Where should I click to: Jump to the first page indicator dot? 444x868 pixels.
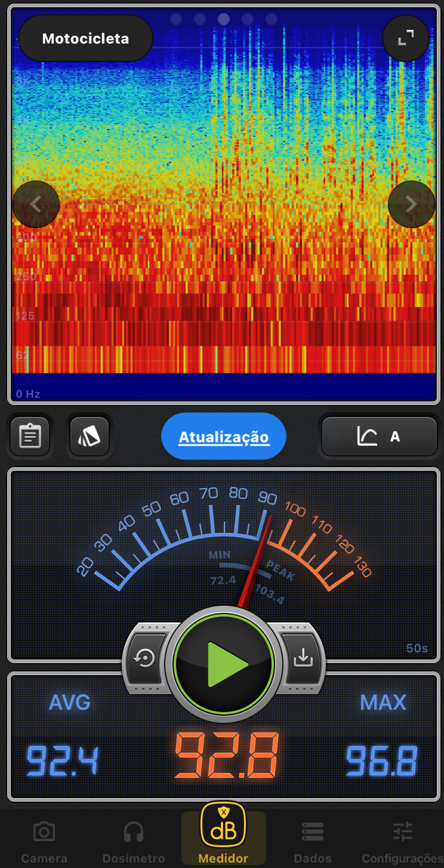click(176, 19)
